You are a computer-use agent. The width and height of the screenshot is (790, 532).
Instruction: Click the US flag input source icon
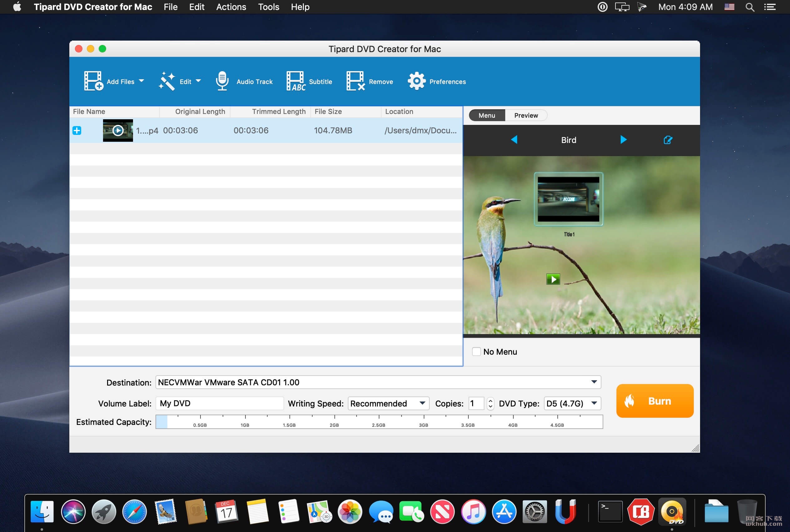coord(729,7)
